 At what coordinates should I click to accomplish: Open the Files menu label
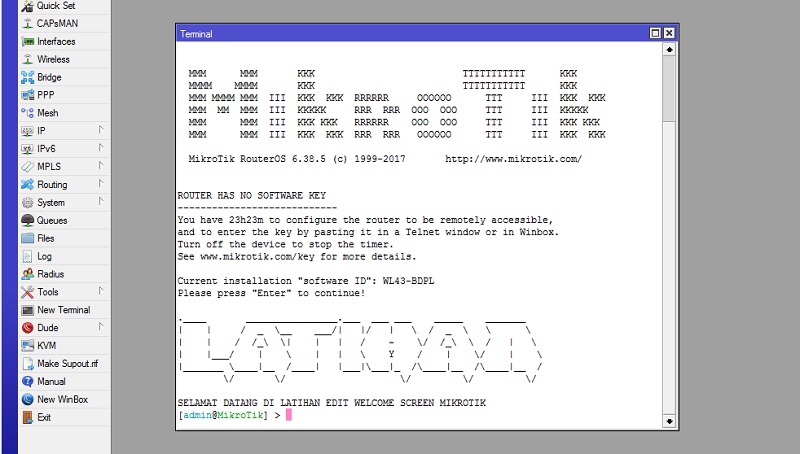tap(45, 238)
